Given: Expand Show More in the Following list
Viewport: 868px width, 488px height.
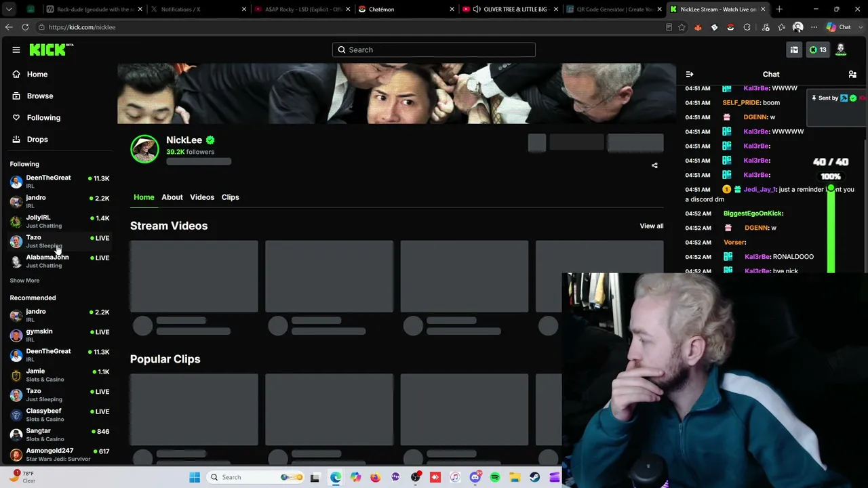Looking at the screenshot, I should 24,281.
